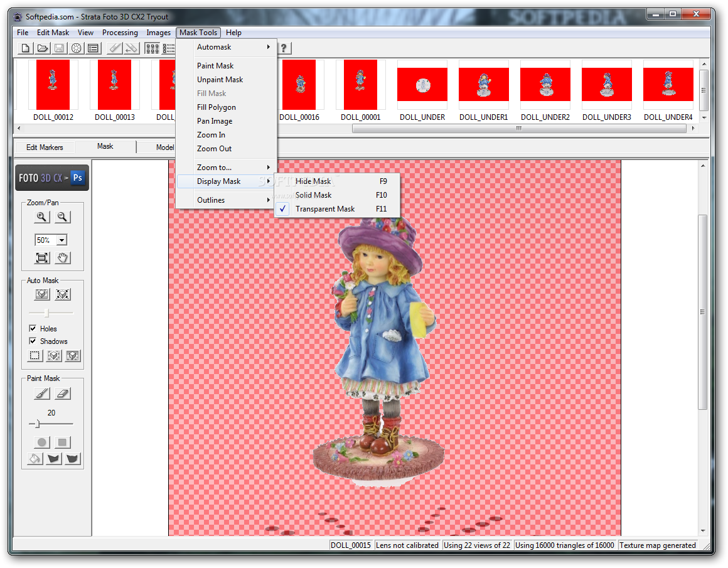Click the middle cube icon below Shadows
Image resolution: width=728 pixels, height=568 pixels.
tap(54, 356)
